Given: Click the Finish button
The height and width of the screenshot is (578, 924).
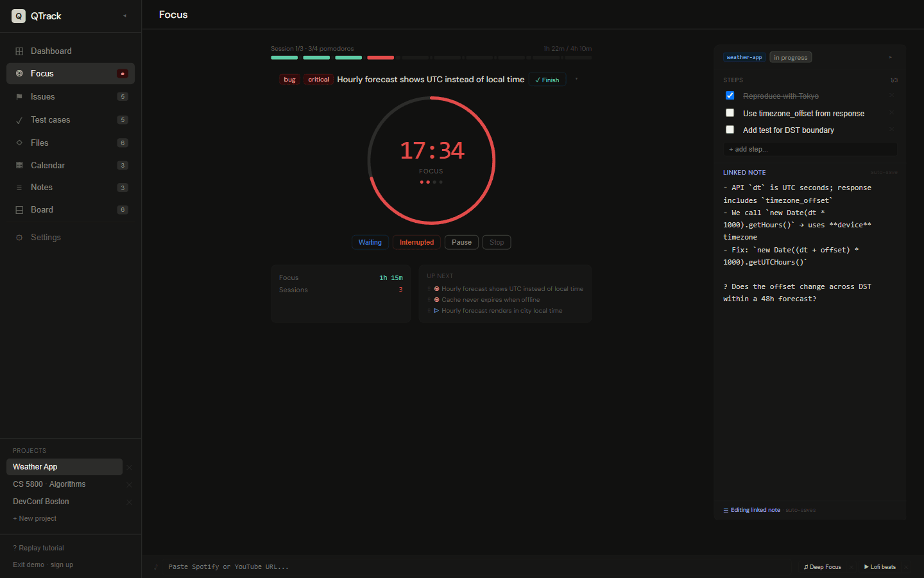Looking at the screenshot, I should click(547, 80).
